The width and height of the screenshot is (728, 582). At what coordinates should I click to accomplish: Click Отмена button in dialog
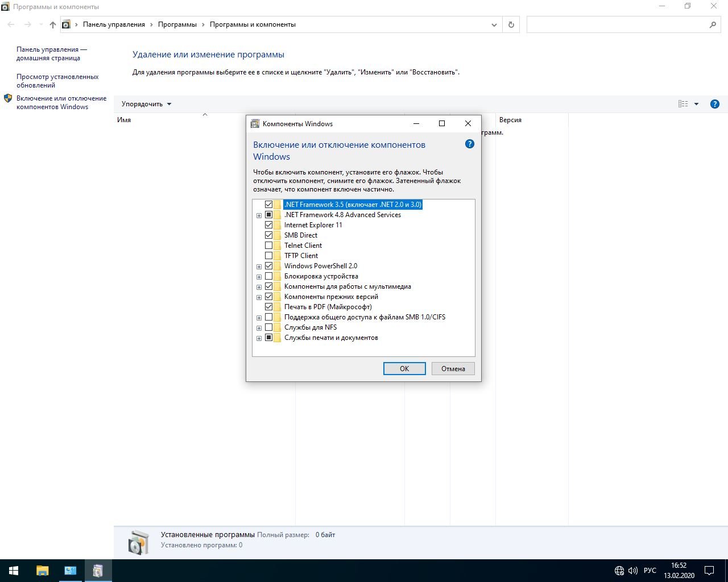[453, 368]
